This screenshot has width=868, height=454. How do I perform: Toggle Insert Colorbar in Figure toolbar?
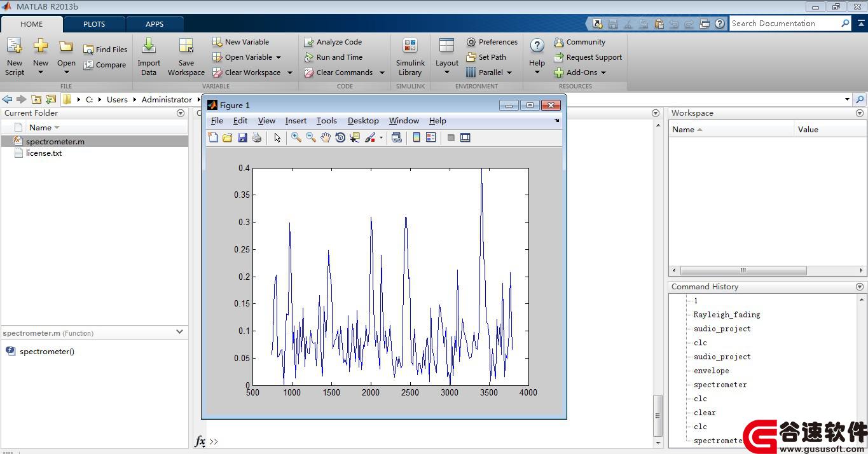click(x=417, y=137)
